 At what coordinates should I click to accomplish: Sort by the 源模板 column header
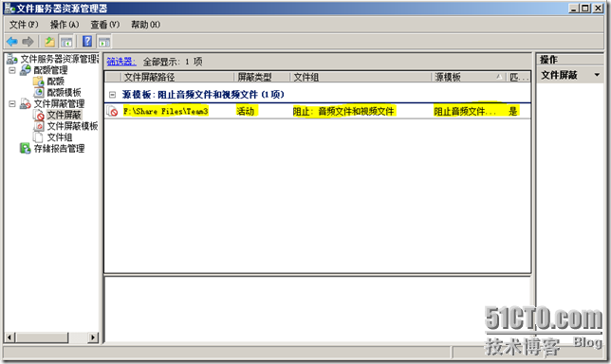pyautogui.click(x=470, y=77)
